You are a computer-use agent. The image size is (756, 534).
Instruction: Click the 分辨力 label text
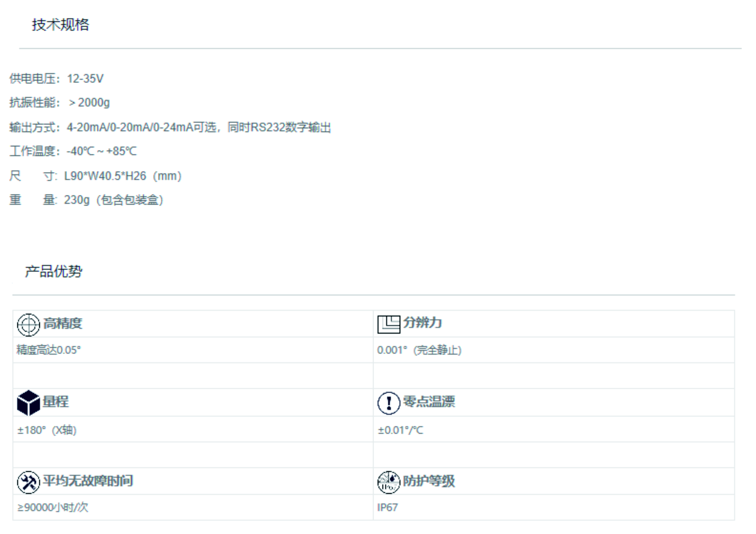tap(422, 322)
